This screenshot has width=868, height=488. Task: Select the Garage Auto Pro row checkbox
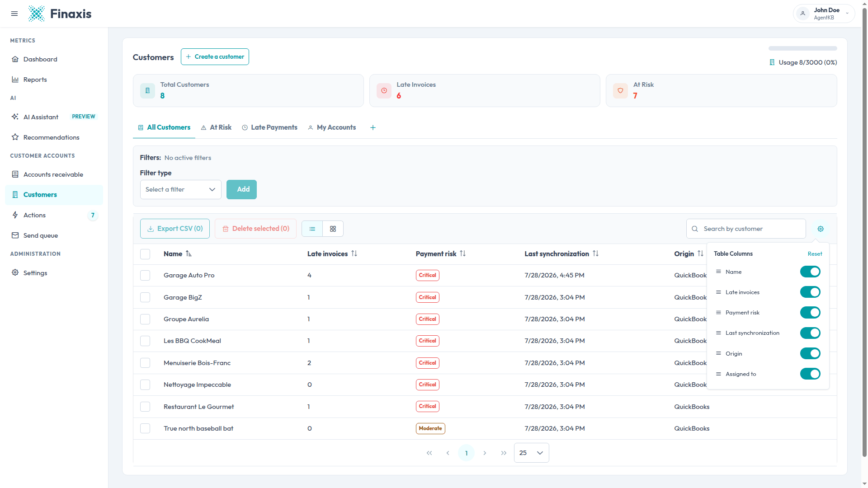[x=145, y=275]
